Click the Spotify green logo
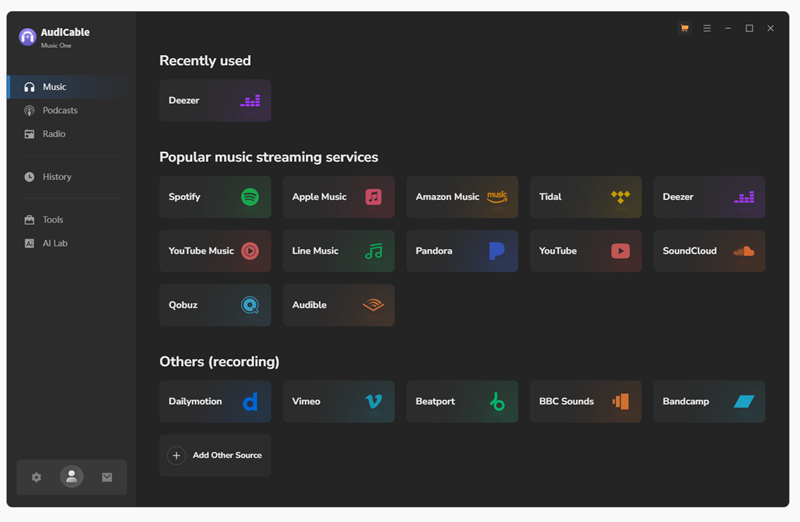The height and width of the screenshot is (522, 800). click(x=250, y=197)
